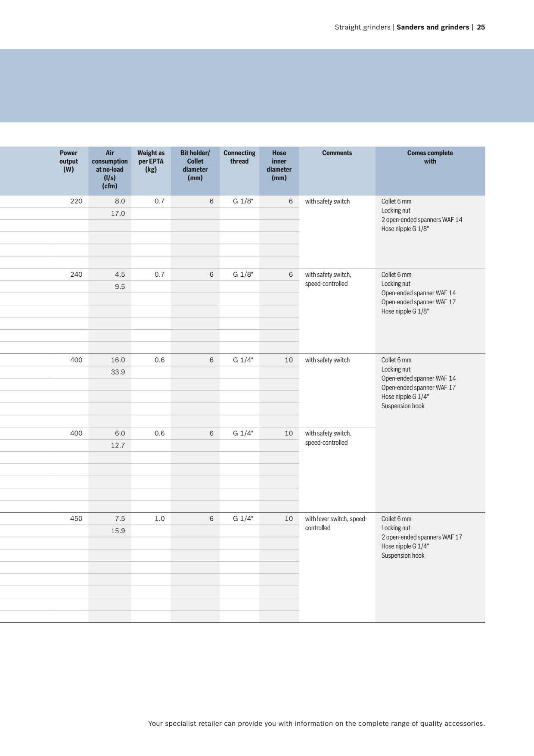Click the power output value 220
The height and width of the screenshot is (756, 534).
pos(76,201)
